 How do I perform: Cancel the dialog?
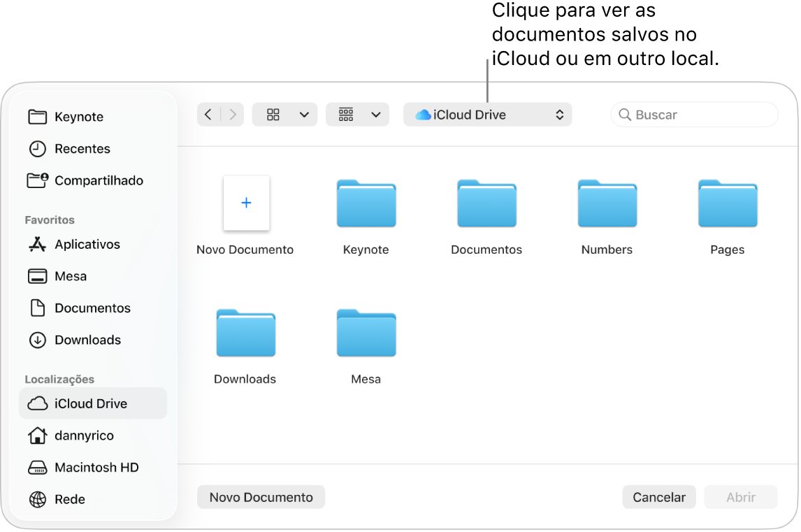[658, 497]
